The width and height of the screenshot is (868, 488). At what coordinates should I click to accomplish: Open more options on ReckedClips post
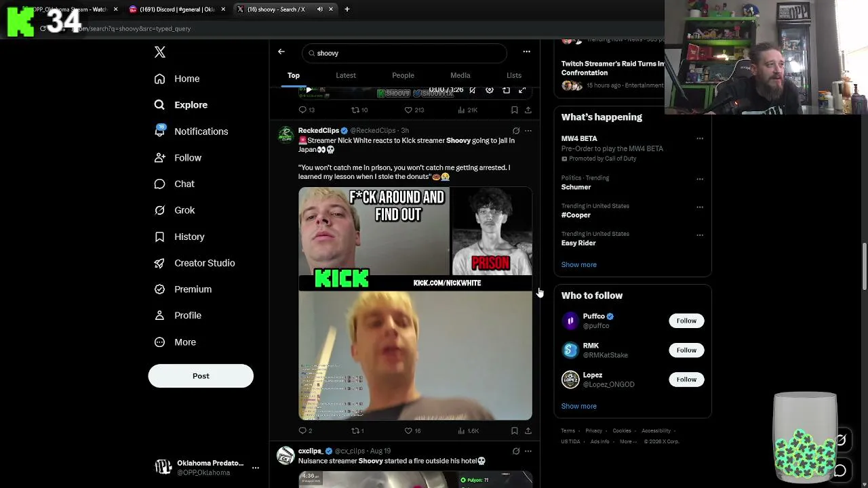tap(528, 131)
